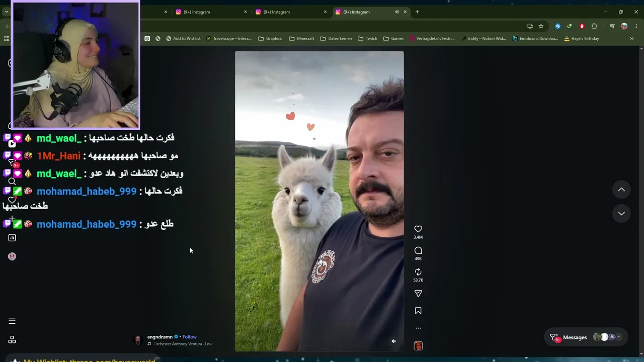Open the Emoticons Downloa... bookmark
Viewport: 644px width, 362px height.
(x=535, y=38)
